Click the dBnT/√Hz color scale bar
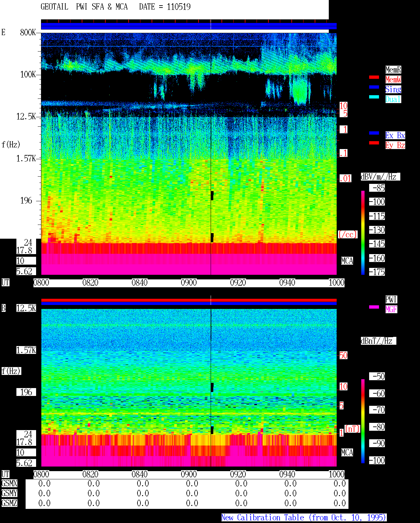Screen dimensions: 420x523 click(363, 421)
